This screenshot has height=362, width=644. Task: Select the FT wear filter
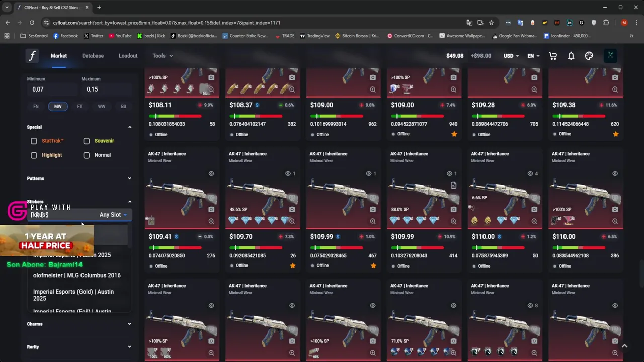79,106
